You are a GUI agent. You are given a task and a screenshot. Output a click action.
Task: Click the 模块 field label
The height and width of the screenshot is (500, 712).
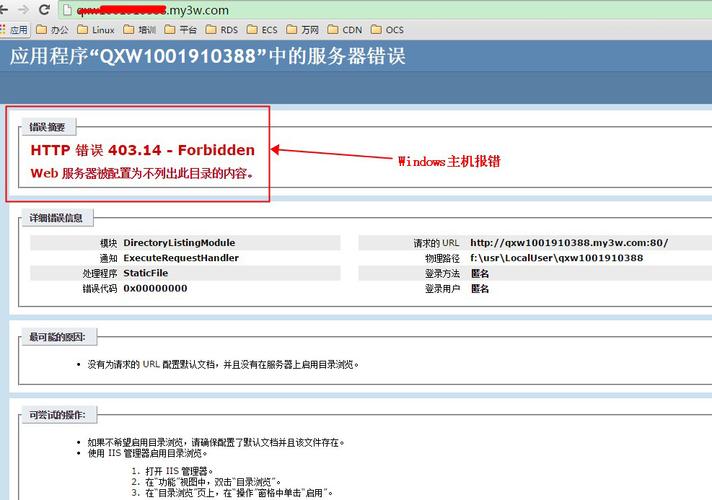(x=109, y=243)
